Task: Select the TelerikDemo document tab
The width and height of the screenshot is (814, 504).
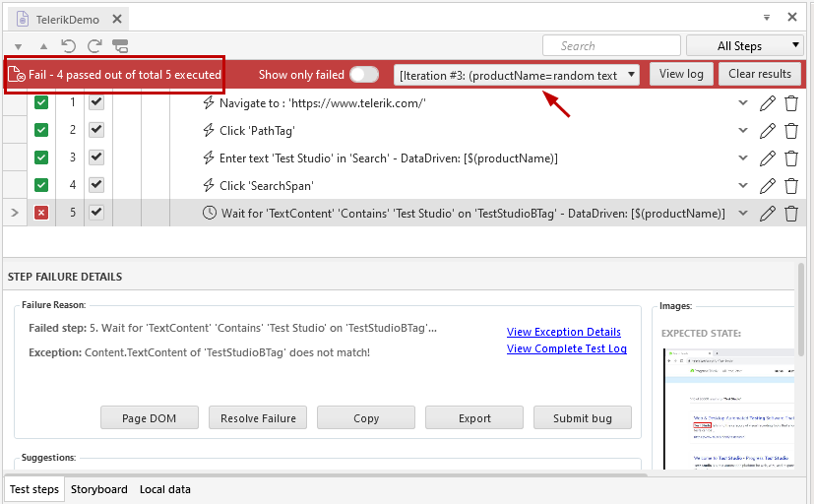Action: (68, 20)
